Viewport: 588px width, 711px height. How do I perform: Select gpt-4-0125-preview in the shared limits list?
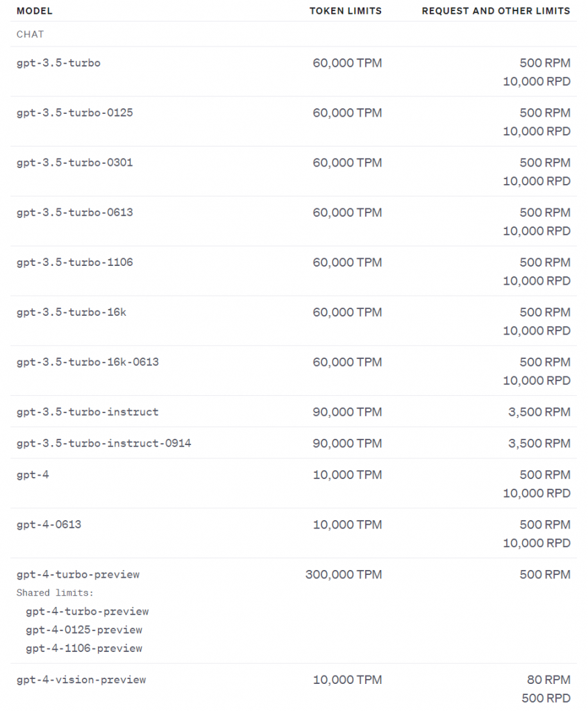tap(84, 630)
